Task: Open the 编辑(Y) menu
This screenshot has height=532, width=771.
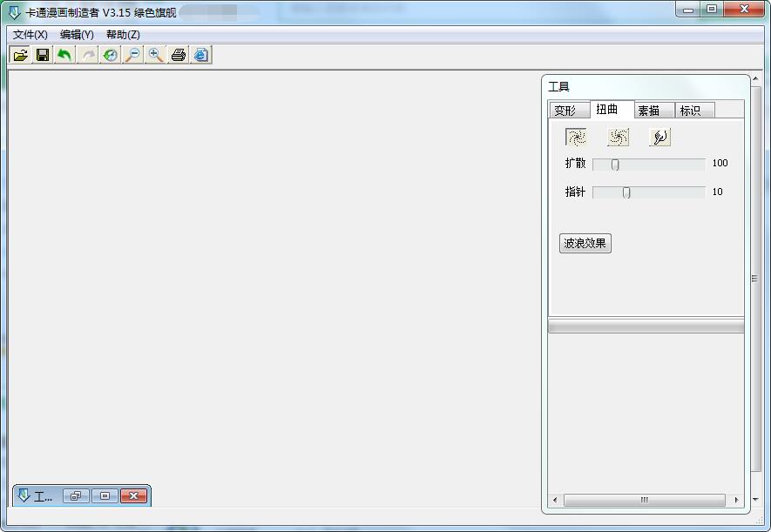Action: point(77,35)
